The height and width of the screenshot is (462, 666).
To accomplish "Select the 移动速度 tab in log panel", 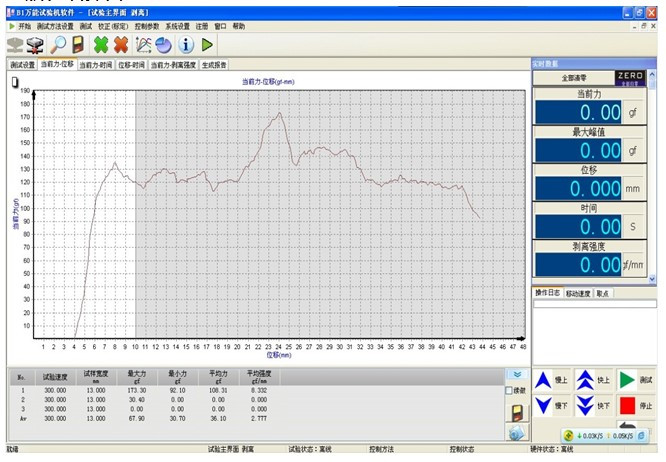I will [x=578, y=294].
